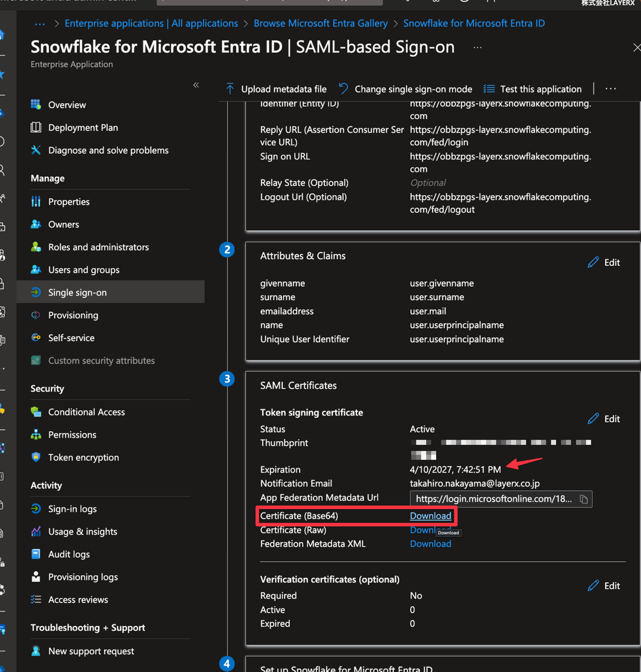Click the Unique User Identifier claim name

tap(305, 339)
